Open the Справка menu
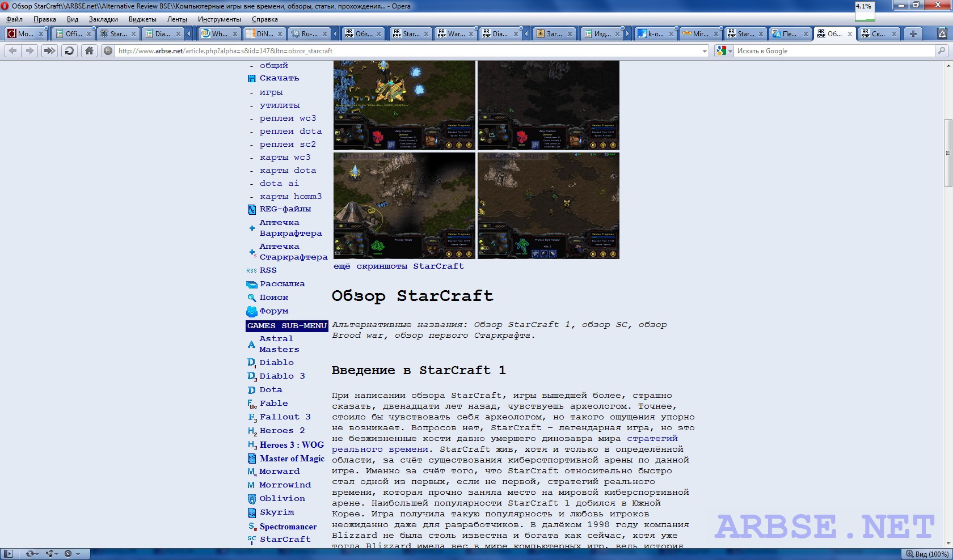This screenshot has width=953, height=560. 265,19
